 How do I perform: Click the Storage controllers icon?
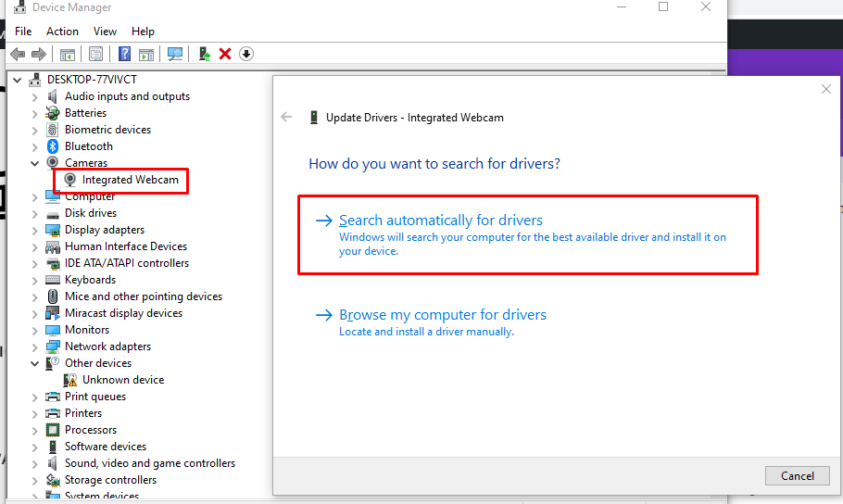pos(53,480)
